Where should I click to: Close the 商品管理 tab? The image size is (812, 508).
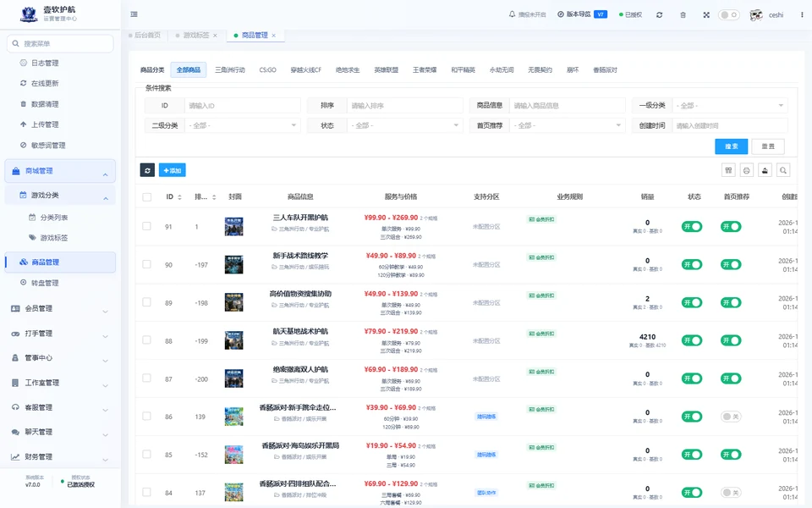coord(273,36)
